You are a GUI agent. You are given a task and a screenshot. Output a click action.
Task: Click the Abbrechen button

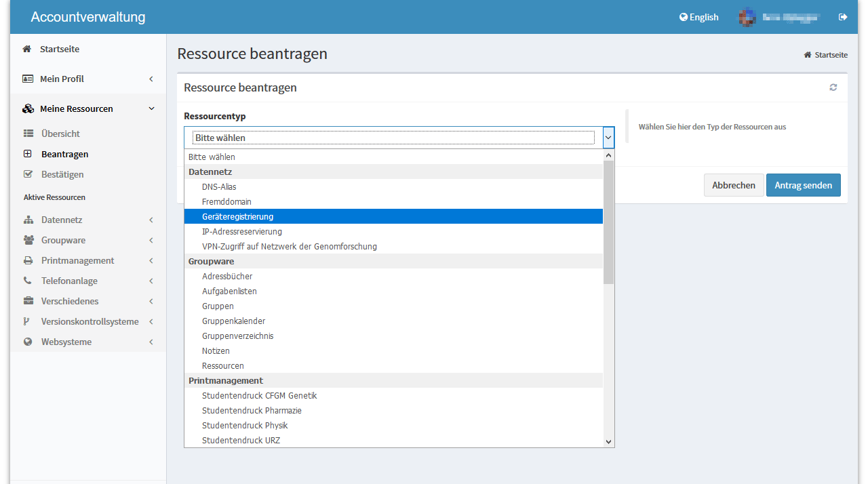pyautogui.click(x=734, y=185)
